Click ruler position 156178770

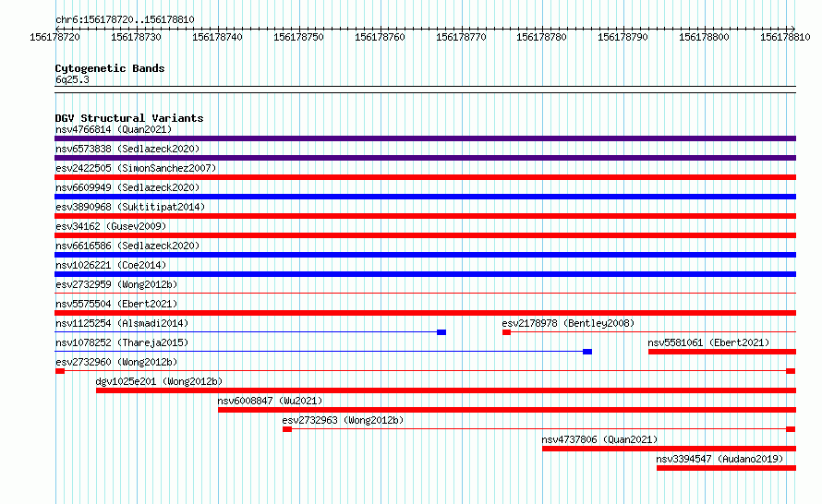point(461,37)
